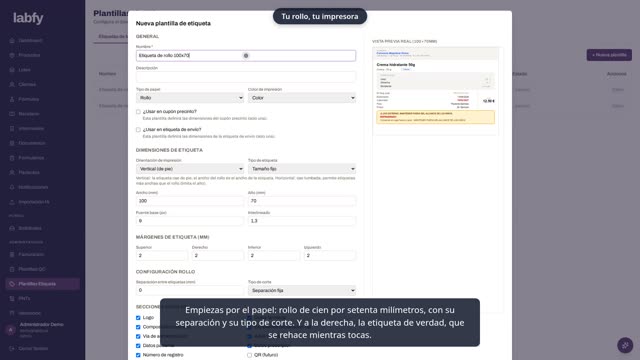Click the PNTs sidebar icon
Viewport: 640px width, 360px height.
point(12,298)
